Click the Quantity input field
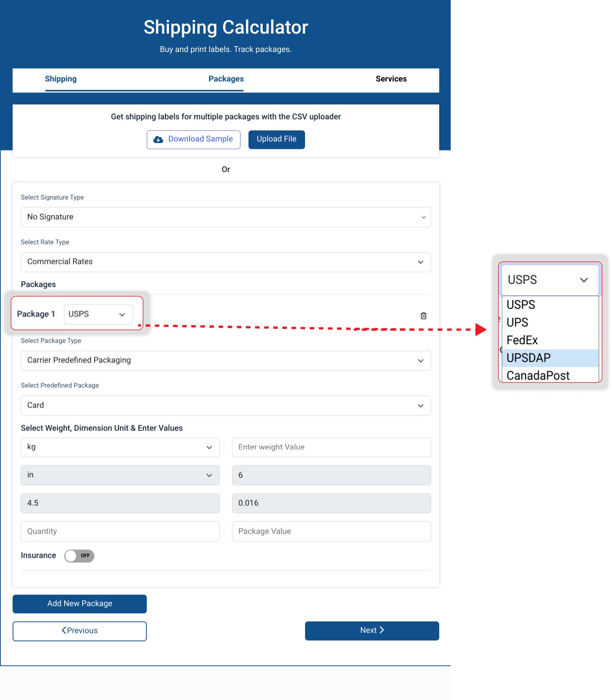The image size is (612, 700). coord(120,531)
